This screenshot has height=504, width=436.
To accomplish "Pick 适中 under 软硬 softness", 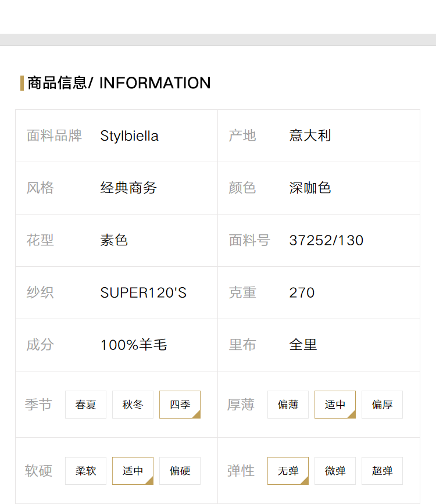I will click(133, 470).
